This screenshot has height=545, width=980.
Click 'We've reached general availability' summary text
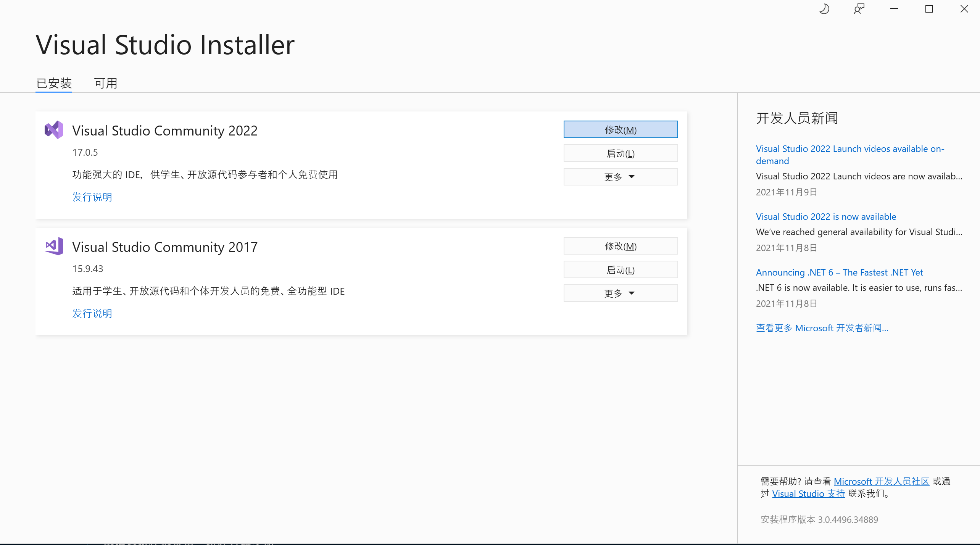[x=859, y=232]
